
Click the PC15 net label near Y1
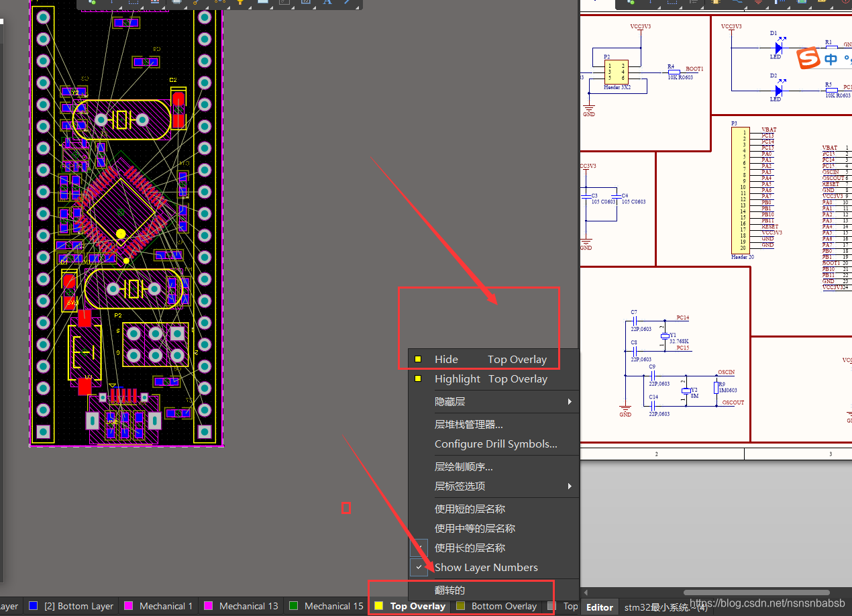pos(682,348)
